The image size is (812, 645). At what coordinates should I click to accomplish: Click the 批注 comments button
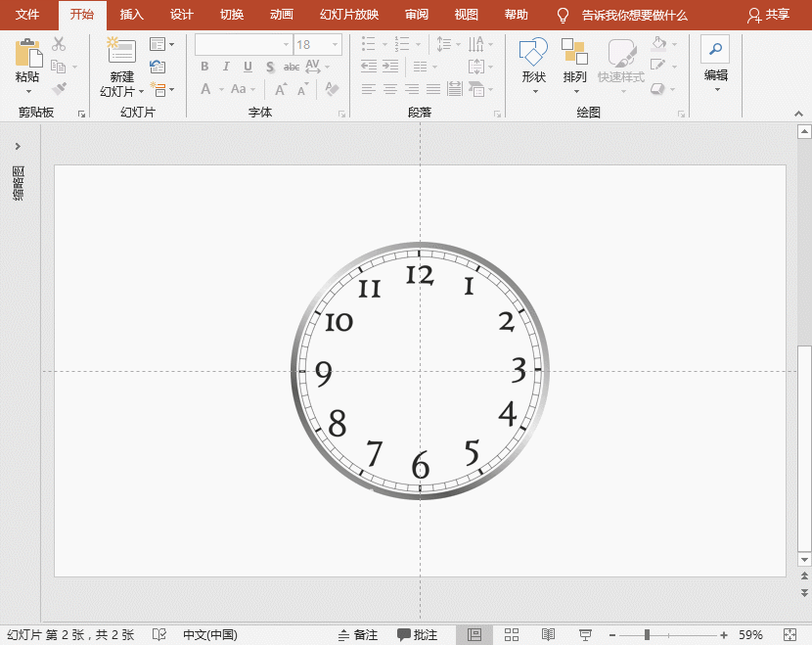[418, 634]
